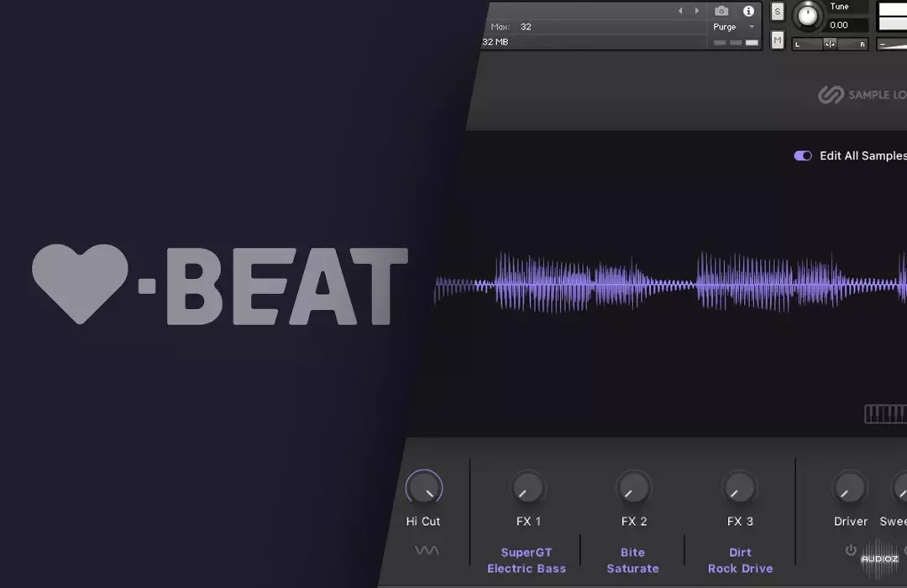Click the Max: label
Screen dimensions: 907x588
click(x=501, y=27)
